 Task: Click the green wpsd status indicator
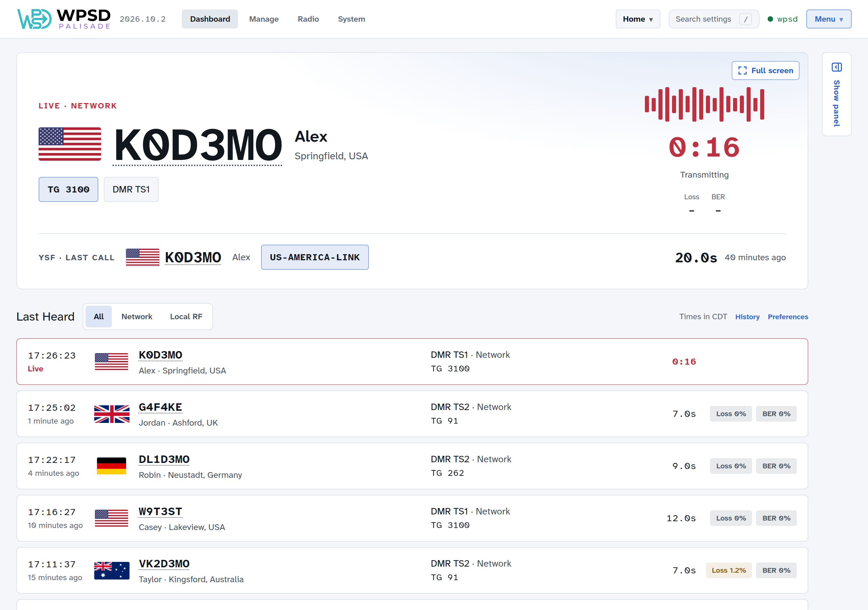[782, 19]
